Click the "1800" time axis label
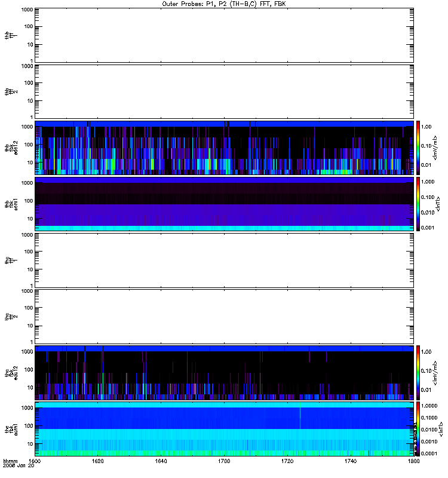This screenshot has width=448, height=478. point(413,461)
